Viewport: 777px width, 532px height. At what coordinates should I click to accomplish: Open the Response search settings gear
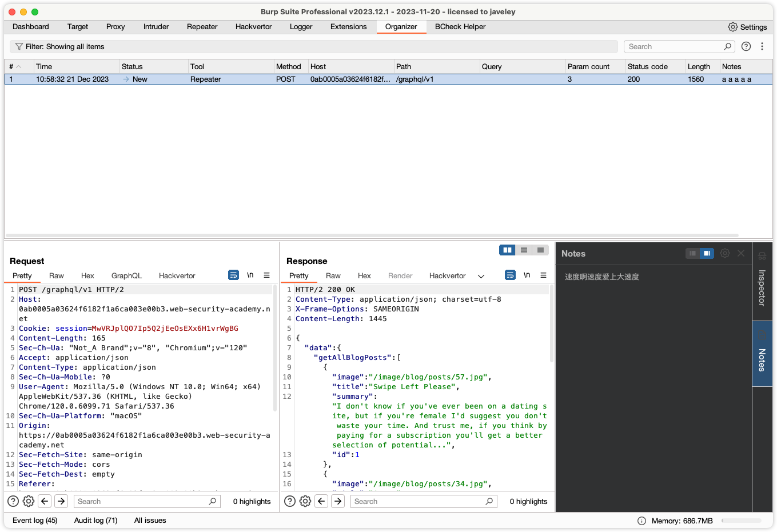[305, 501]
